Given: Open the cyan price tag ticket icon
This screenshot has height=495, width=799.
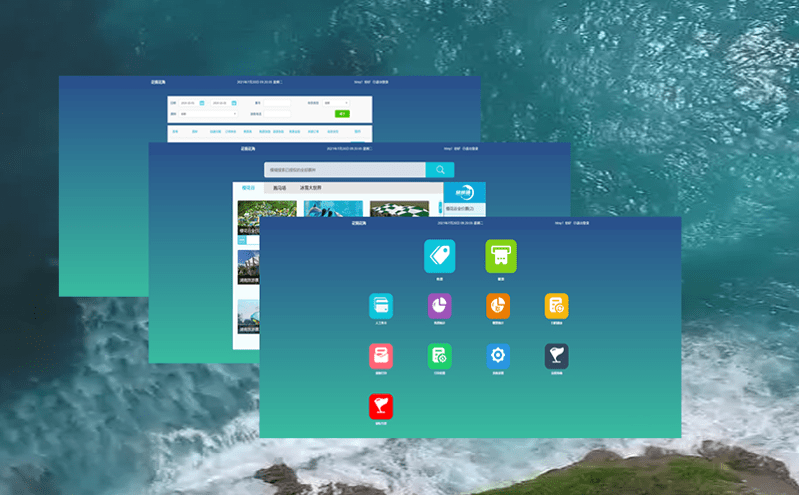Looking at the screenshot, I should coord(439,256).
